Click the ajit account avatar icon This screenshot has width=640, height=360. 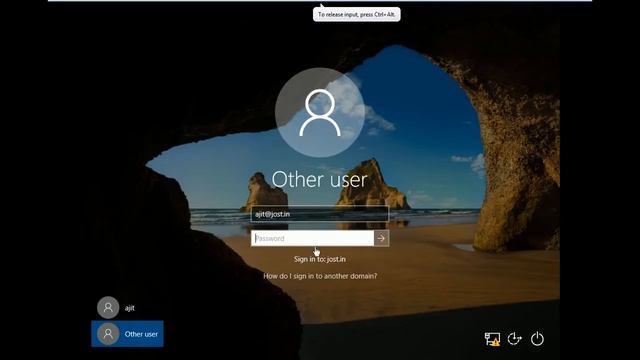[108, 307]
